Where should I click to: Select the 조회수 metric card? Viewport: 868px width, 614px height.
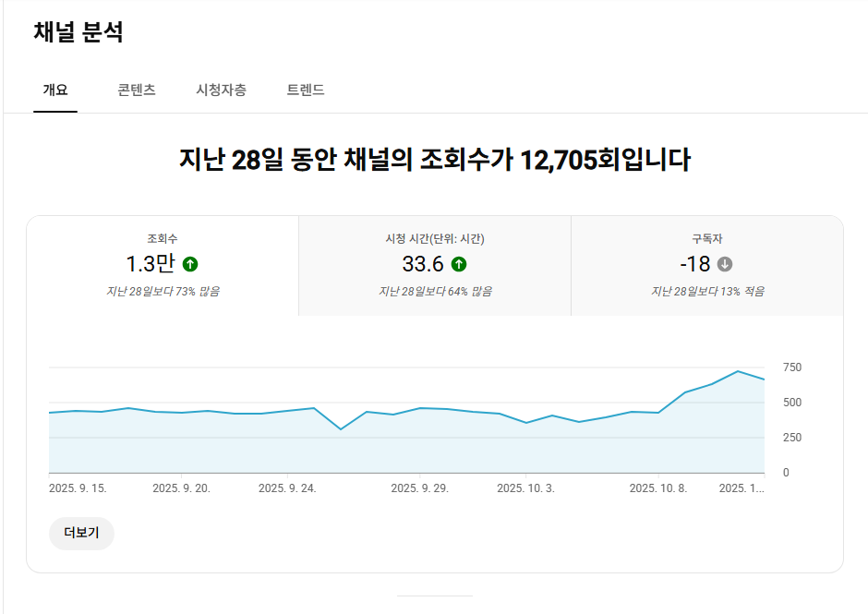[x=163, y=266]
